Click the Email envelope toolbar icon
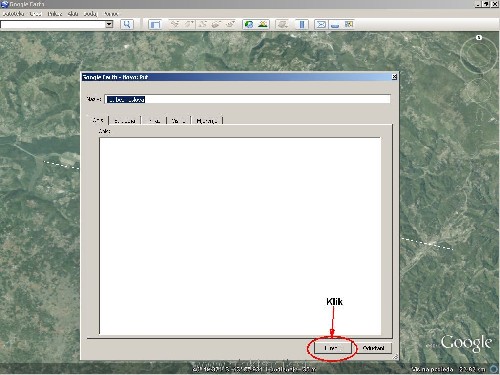 tap(321, 24)
